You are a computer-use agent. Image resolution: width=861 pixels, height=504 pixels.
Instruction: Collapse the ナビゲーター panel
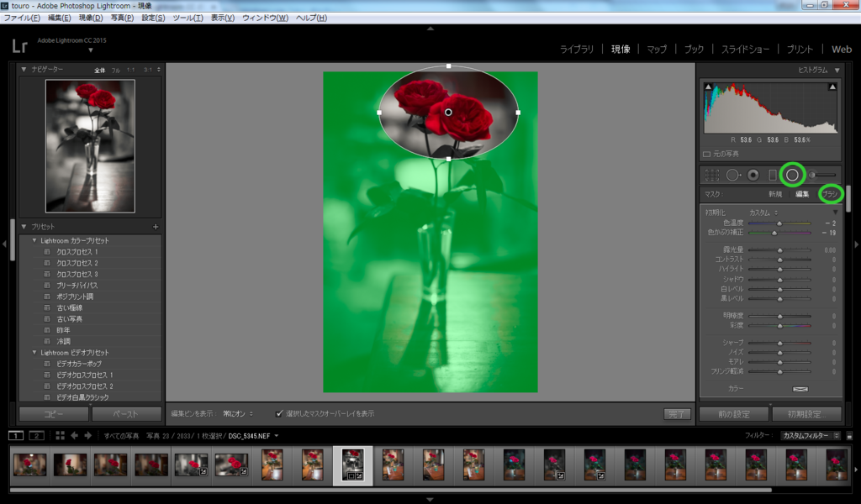pyautogui.click(x=24, y=69)
